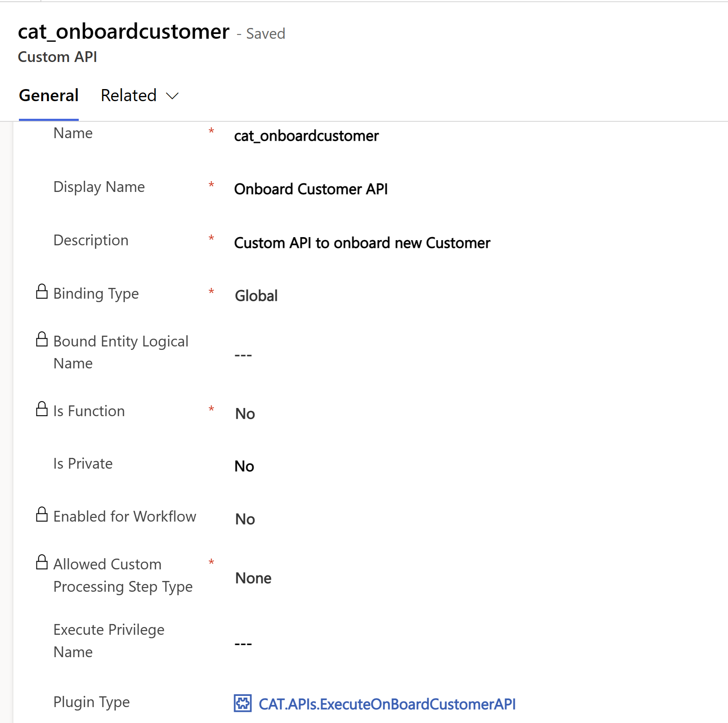Click the Description text field
Screen dimensions: 728x723
click(362, 243)
